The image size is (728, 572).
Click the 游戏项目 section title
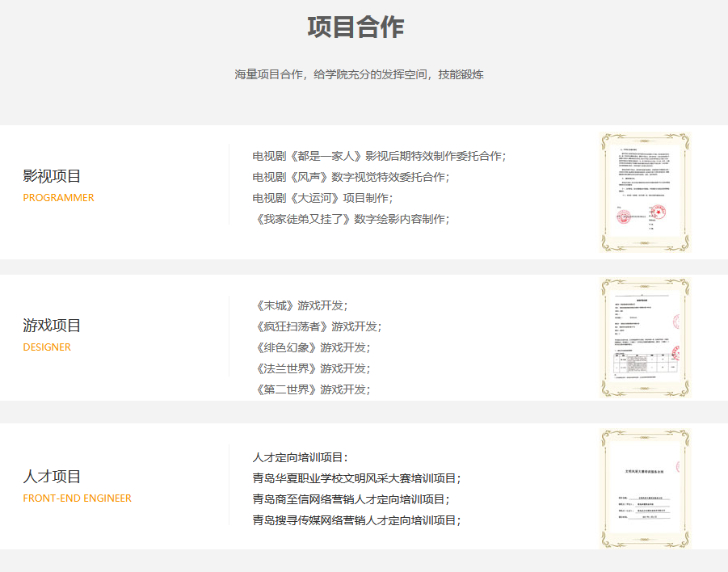[x=52, y=326]
